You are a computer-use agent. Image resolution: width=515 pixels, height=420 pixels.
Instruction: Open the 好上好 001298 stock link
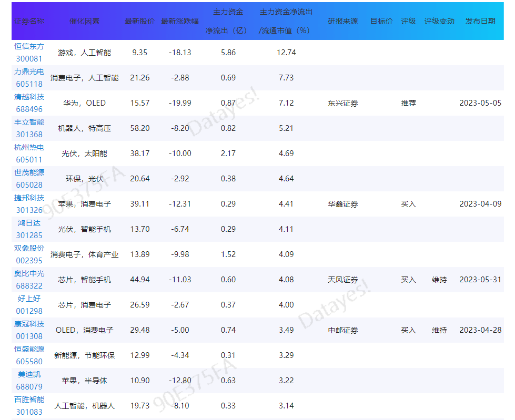coord(29,305)
